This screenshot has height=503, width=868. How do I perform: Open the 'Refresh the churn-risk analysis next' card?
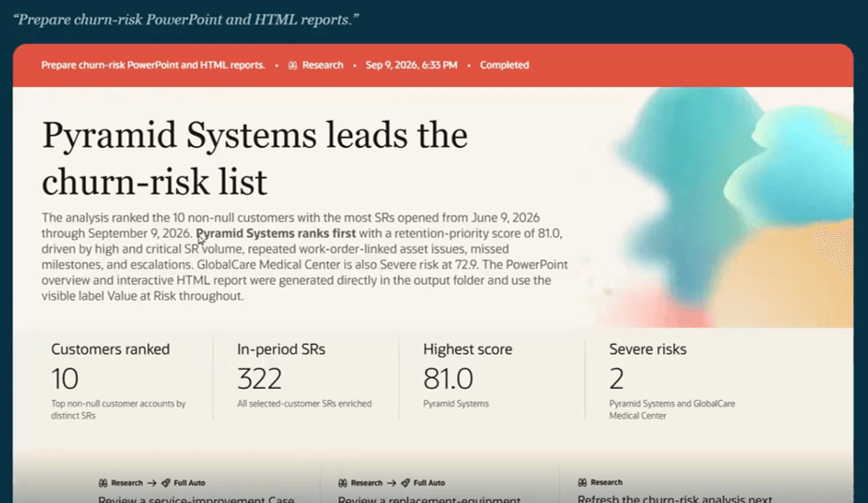tap(675, 498)
